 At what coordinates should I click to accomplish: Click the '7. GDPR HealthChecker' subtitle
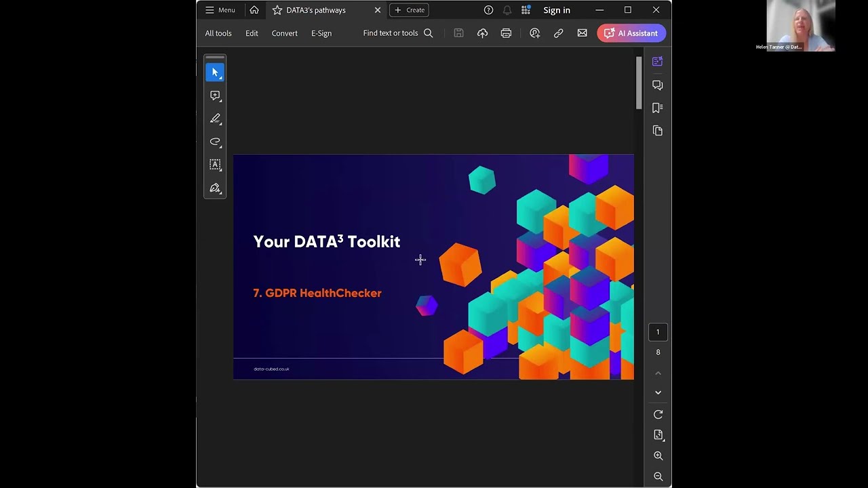coord(317,293)
